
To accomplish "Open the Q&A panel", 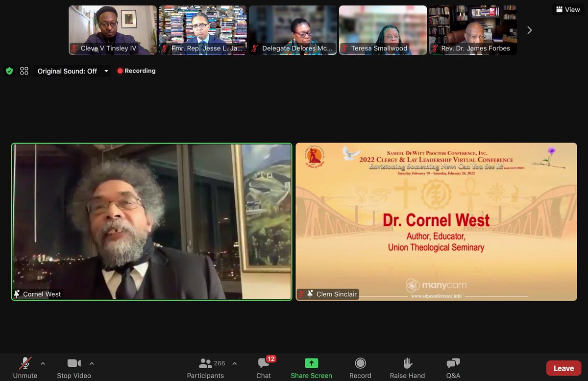I will (x=453, y=368).
